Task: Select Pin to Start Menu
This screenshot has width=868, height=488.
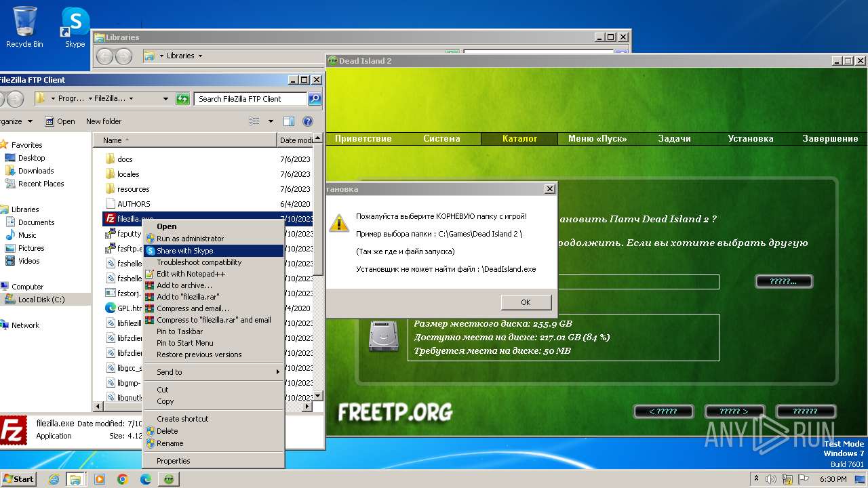Action: pyautogui.click(x=213, y=343)
